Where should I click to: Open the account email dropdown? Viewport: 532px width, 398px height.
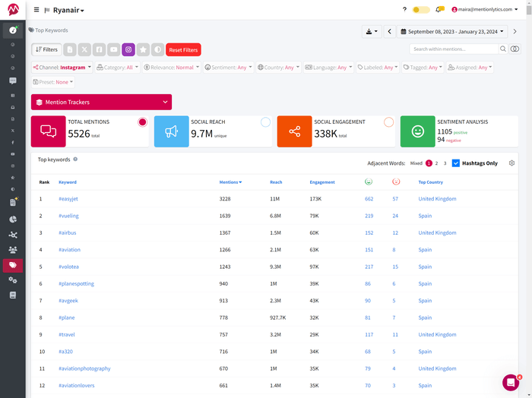[485, 9]
